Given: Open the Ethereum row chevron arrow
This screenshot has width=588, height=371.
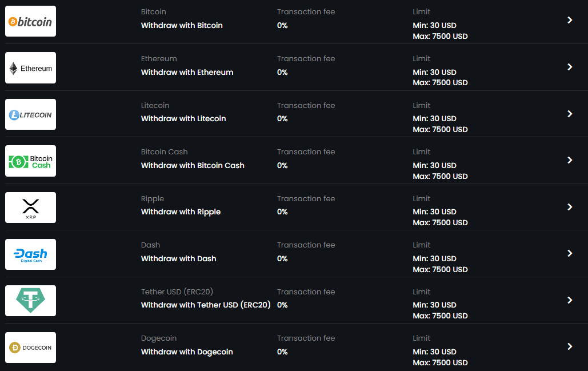Looking at the screenshot, I should pyautogui.click(x=570, y=67).
